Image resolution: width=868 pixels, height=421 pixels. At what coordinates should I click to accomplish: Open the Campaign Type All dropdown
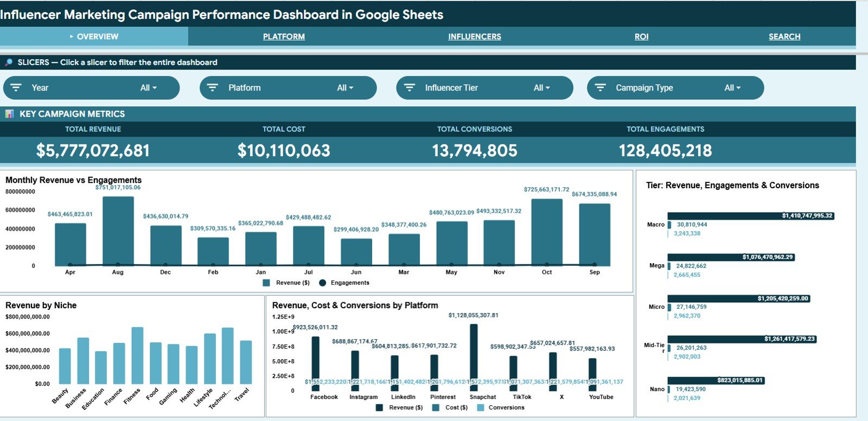[x=732, y=88]
